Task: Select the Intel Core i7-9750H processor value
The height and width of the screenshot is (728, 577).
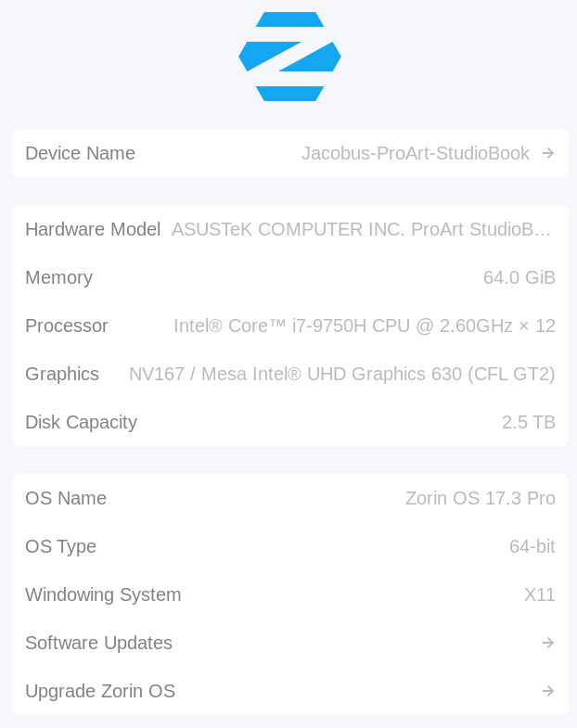Action: pos(364,326)
